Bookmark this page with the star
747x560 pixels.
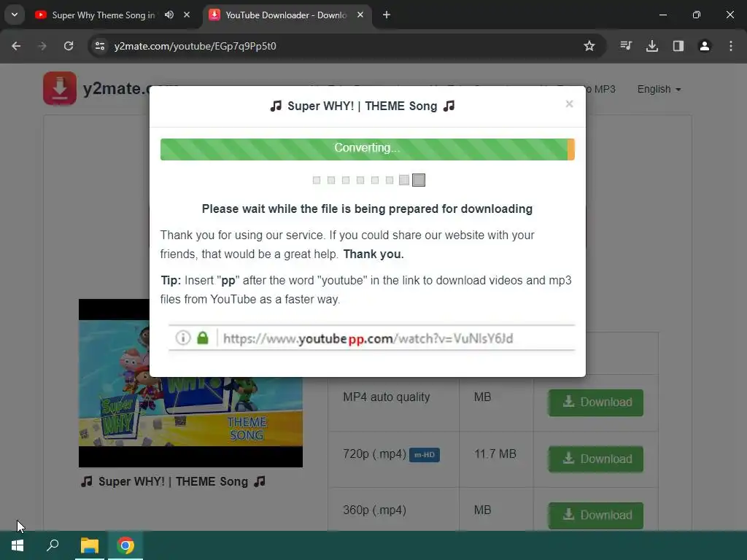tap(589, 46)
